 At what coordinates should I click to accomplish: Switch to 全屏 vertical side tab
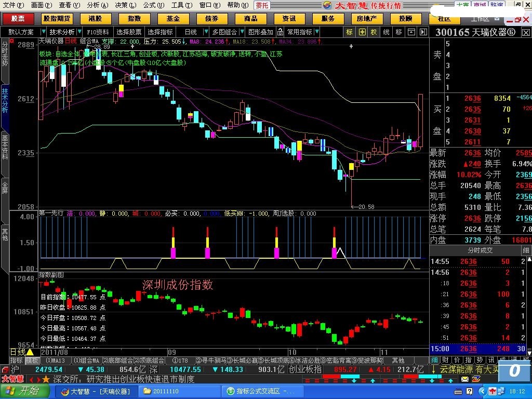4,188
